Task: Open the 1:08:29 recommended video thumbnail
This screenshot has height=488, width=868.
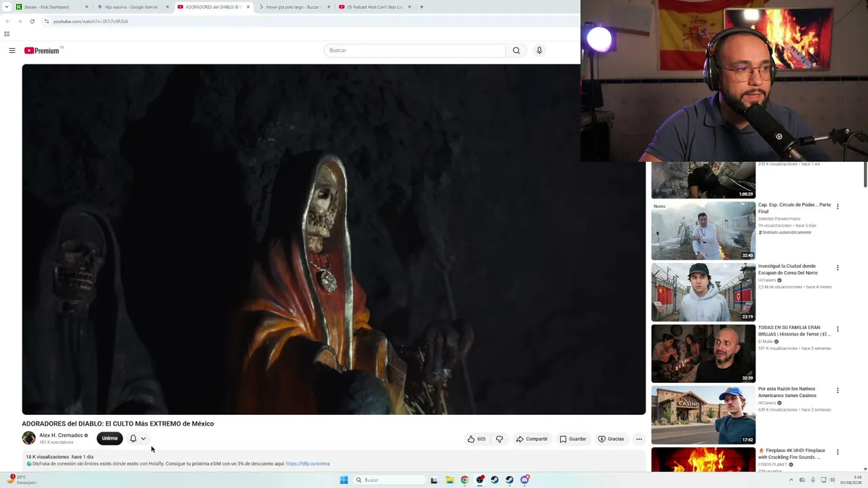Action: pos(703,180)
